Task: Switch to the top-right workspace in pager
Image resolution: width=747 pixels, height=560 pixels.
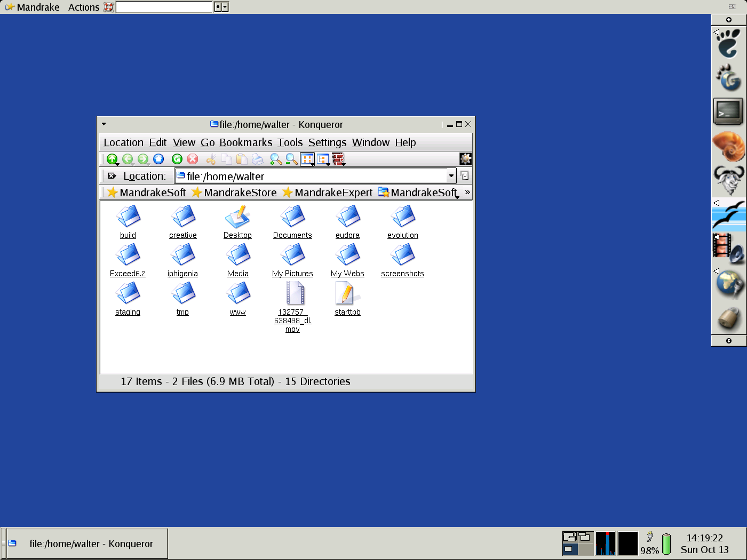Action: pyautogui.click(x=585, y=537)
